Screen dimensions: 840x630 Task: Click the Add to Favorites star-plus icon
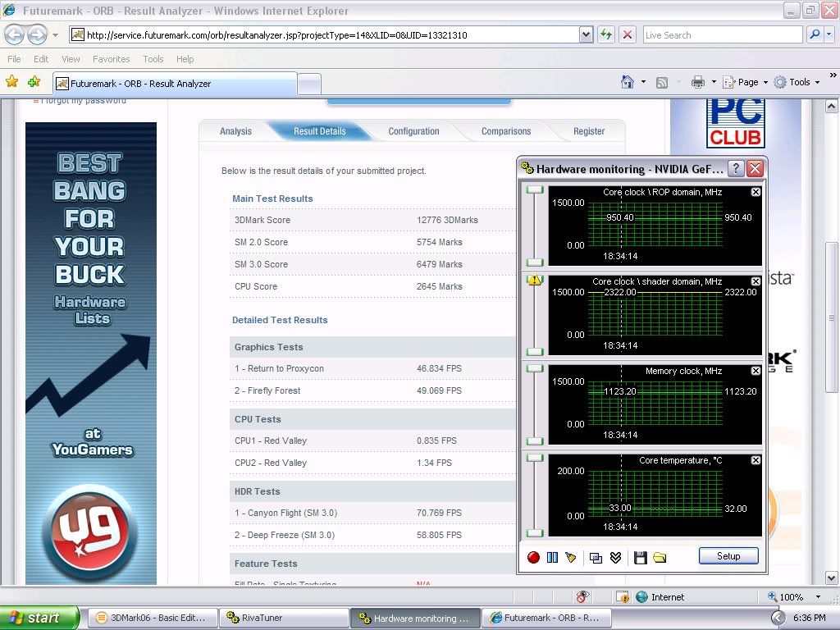pos(34,82)
